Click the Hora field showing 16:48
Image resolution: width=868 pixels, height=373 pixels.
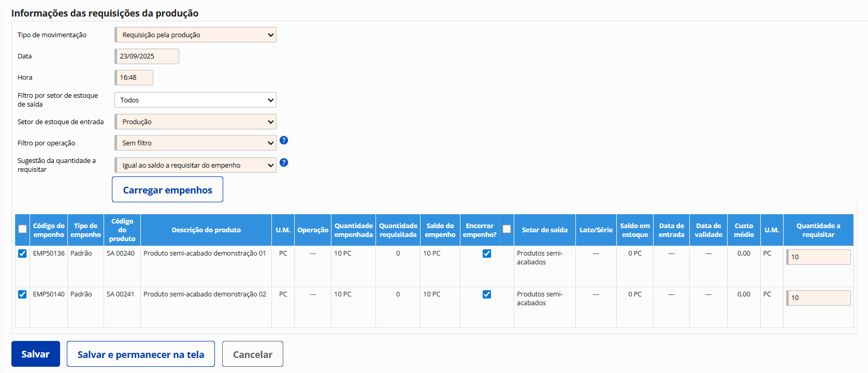click(134, 78)
